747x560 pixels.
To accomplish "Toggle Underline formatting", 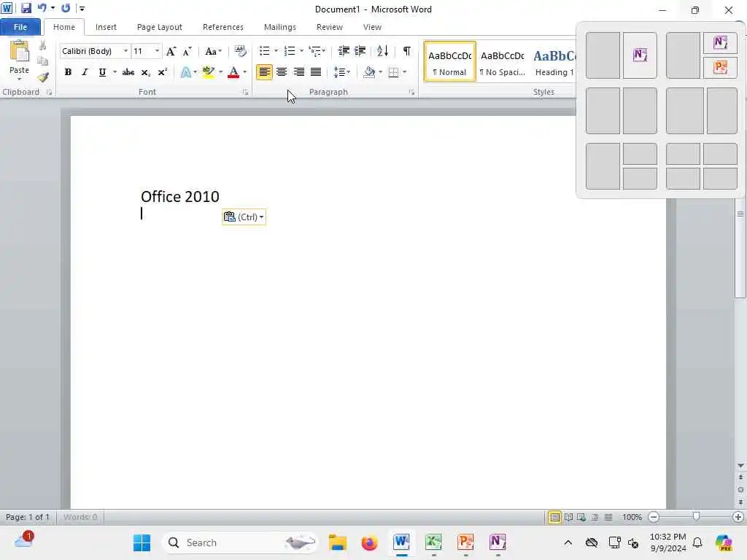I will point(102,72).
